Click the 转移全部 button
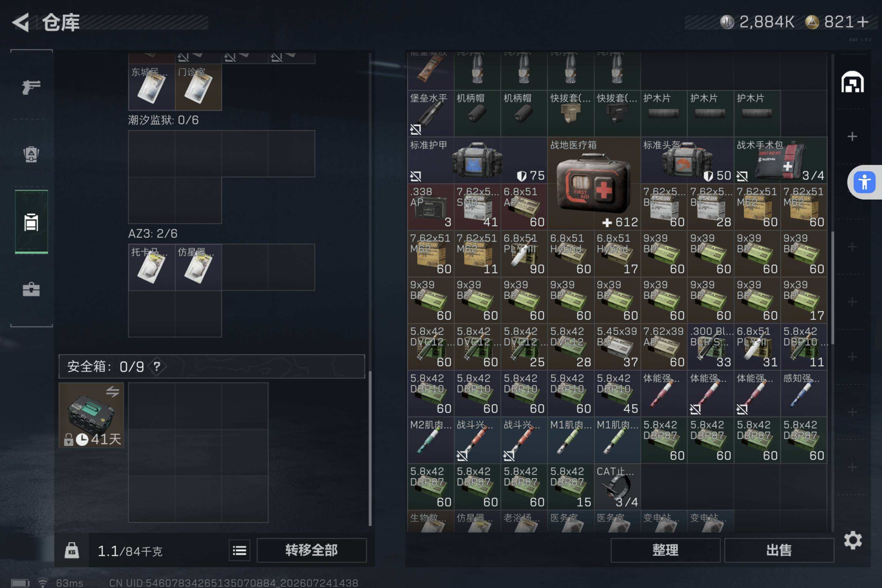 [x=312, y=550]
